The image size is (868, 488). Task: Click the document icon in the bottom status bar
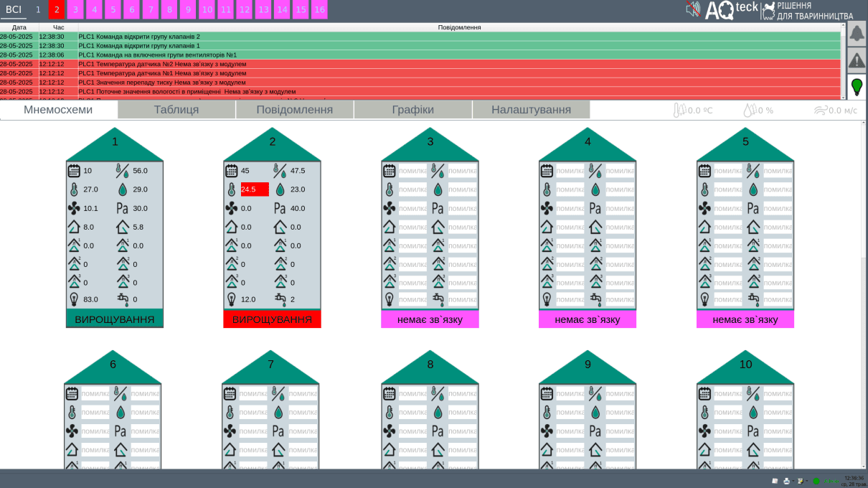775,481
